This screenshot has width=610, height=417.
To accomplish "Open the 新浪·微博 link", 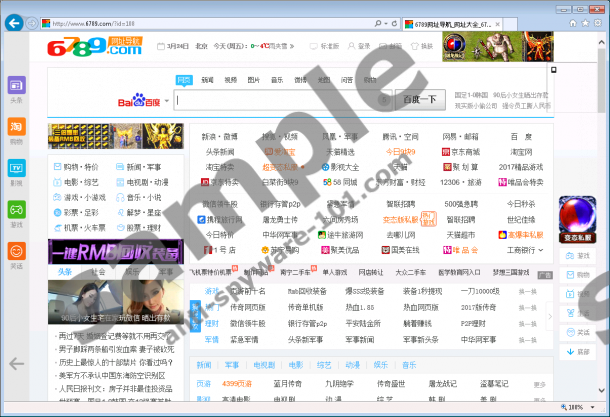I will coord(219,136).
